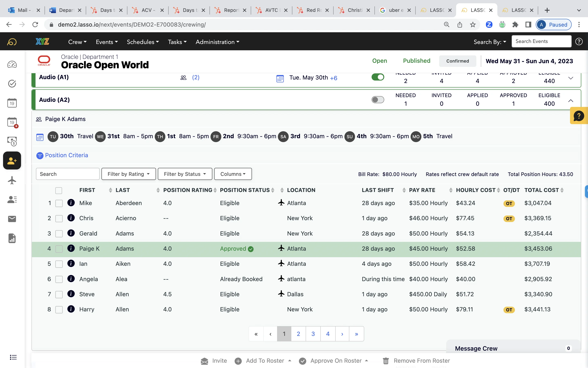Open the Add To Roster options arrow
The image size is (588, 368).
(x=290, y=361)
